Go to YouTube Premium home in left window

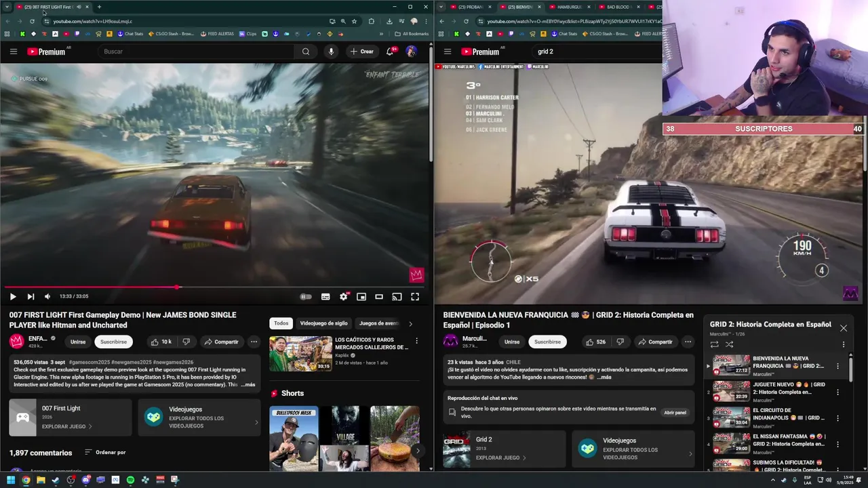pyautogui.click(x=46, y=52)
